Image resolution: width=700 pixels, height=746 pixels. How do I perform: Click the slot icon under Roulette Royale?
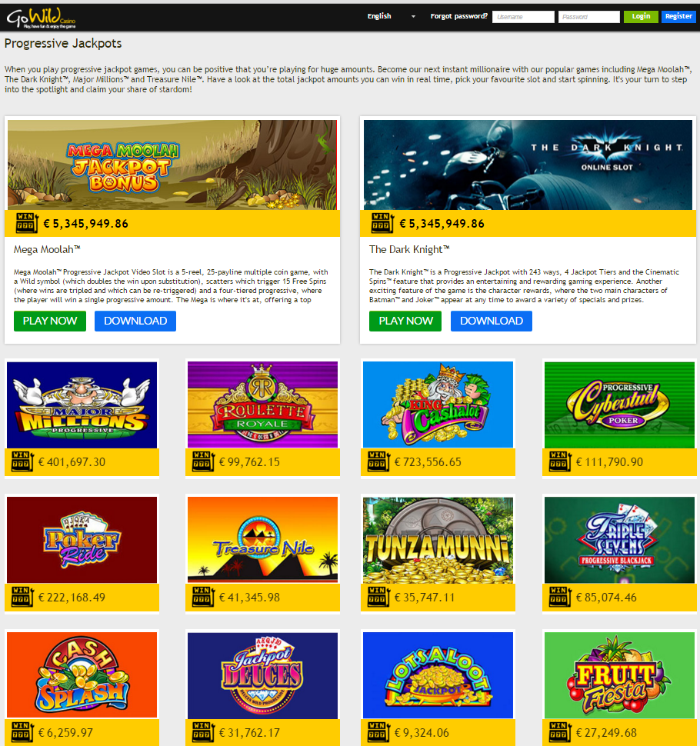point(203,461)
